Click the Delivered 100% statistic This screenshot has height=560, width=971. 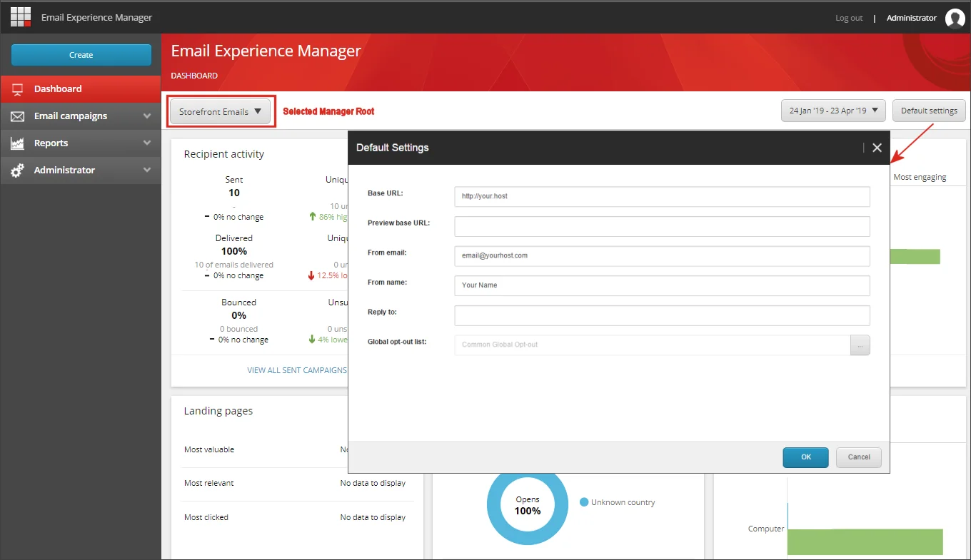pos(234,251)
